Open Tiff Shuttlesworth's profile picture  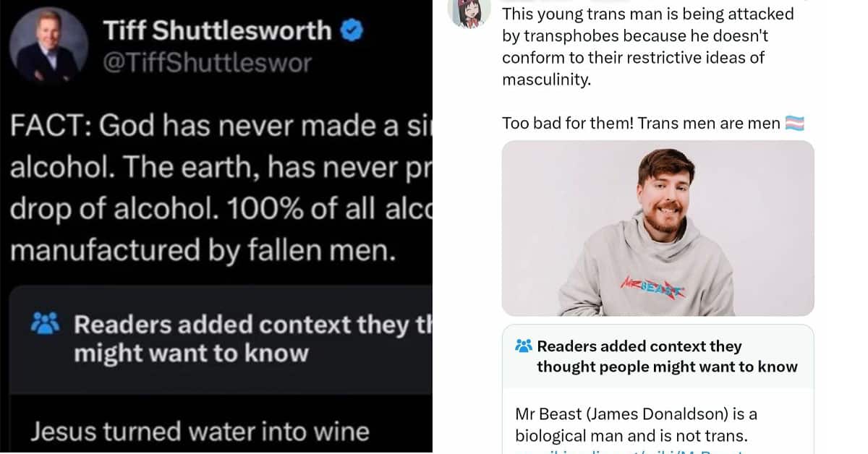tap(48, 46)
